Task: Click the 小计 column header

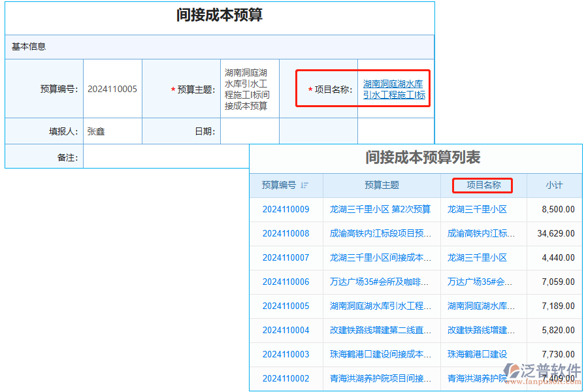Action: [x=553, y=186]
